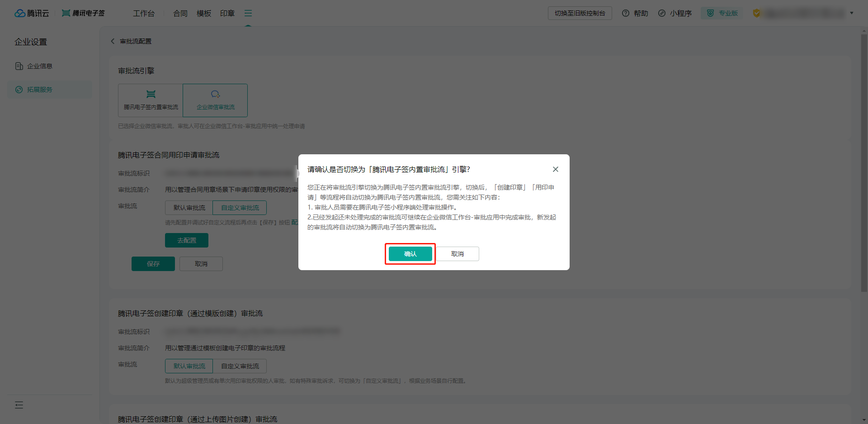
Task: Choose 自定义审批流 for template seal creation
Action: pyautogui.click(x=240, y=366)
